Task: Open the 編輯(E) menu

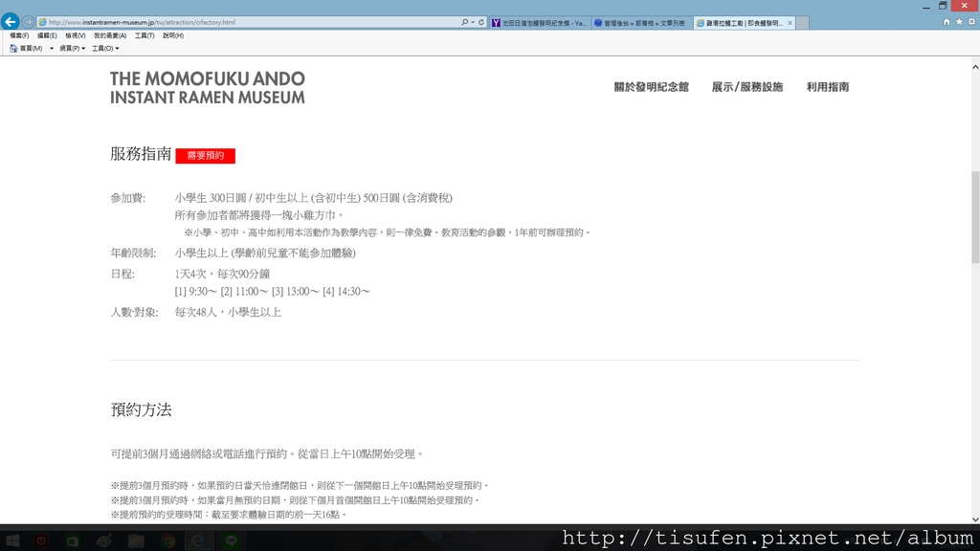Action: pyautogui.click(x=47, y=35)
